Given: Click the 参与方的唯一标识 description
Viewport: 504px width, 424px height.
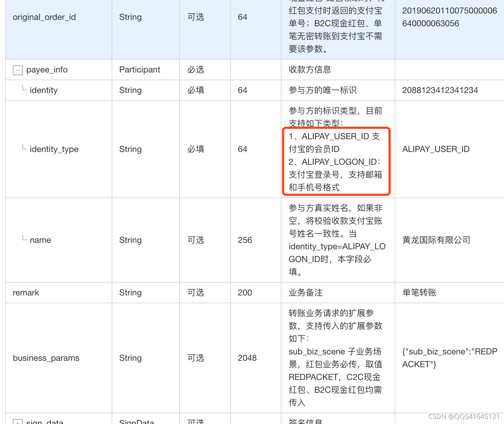Looking at the screenshot, I should (x=323, y=90).
